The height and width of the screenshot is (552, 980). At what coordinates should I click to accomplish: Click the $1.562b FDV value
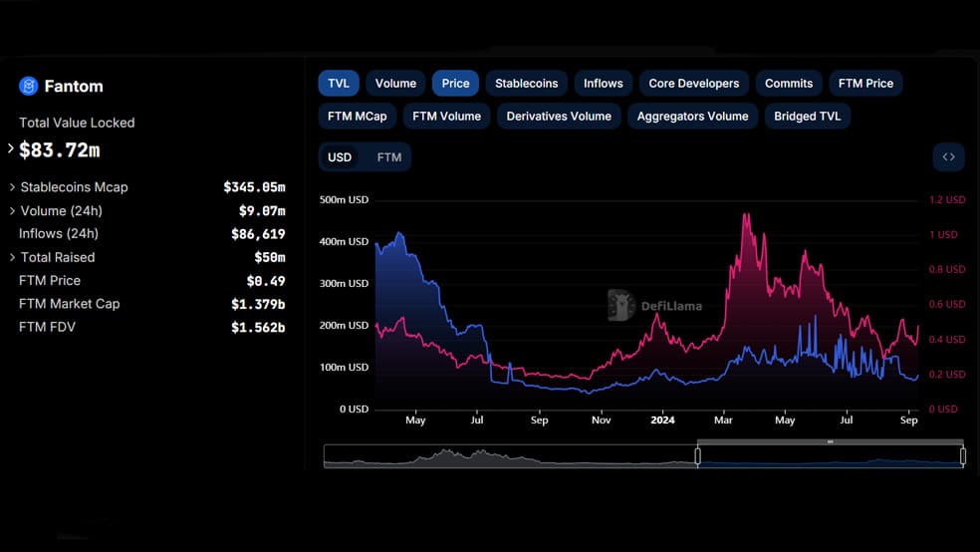click(258, 327)
